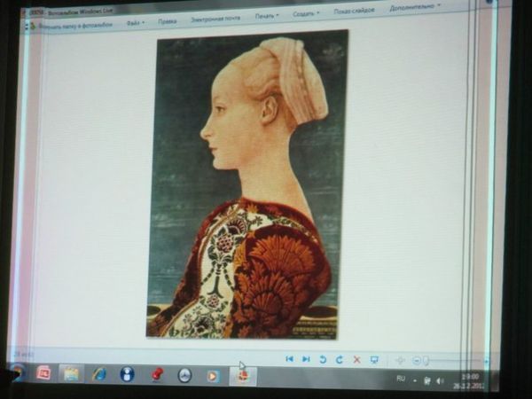The width and height of the screenshot is (532, 399).
Task: Click the RU language indicator
Action: [401, 379]
